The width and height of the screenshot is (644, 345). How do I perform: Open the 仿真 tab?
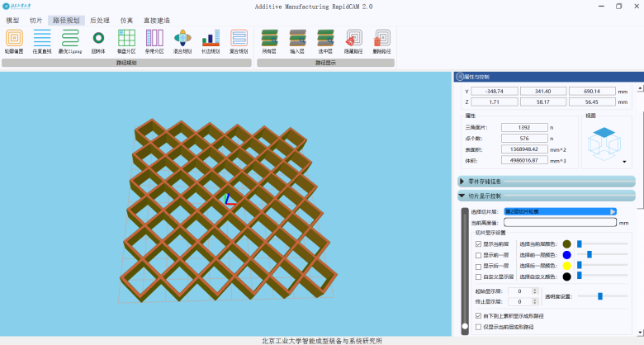click(x=126, y=19)
